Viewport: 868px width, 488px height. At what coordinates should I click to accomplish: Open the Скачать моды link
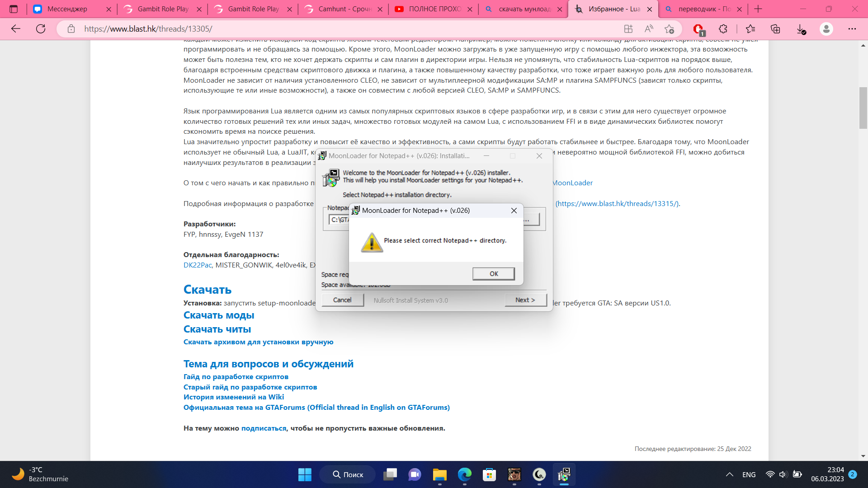[x=218, y=315]
